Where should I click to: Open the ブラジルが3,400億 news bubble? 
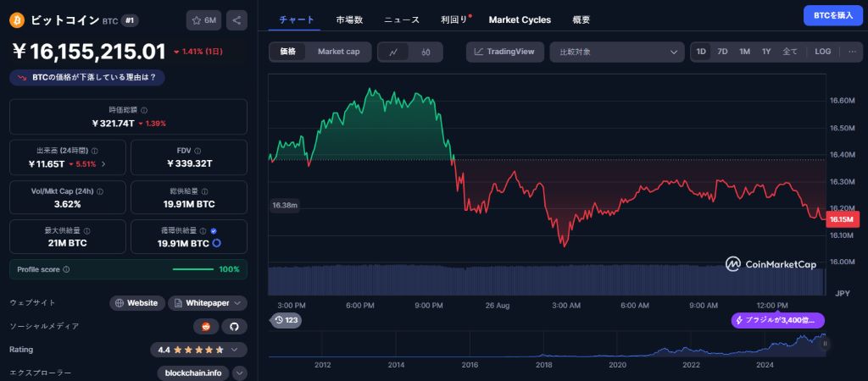click(778, 321)
